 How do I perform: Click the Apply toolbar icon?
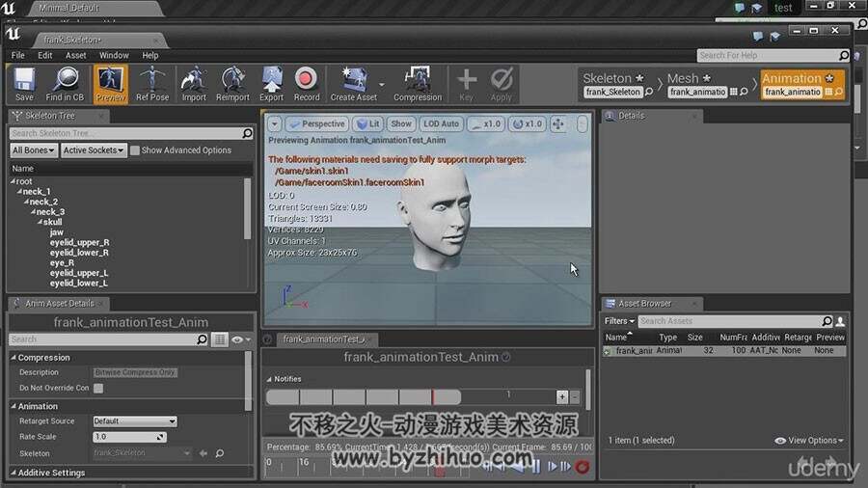pos(501,84)
